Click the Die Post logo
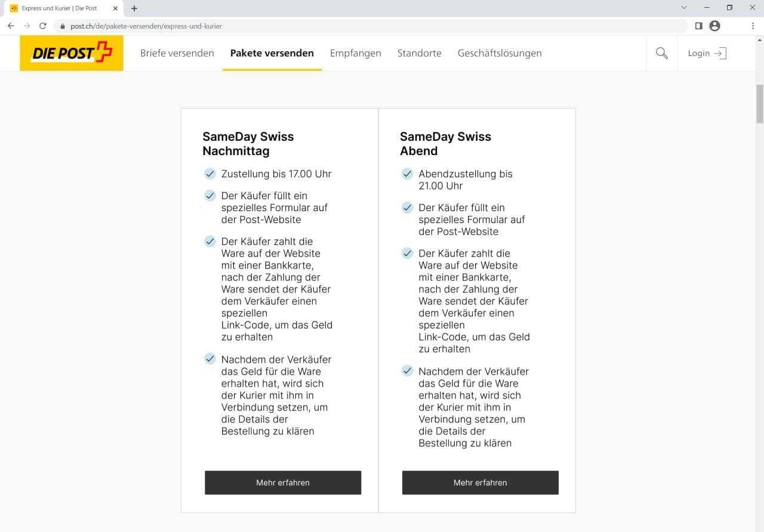764x532 pixels. (x=72, y=53)
